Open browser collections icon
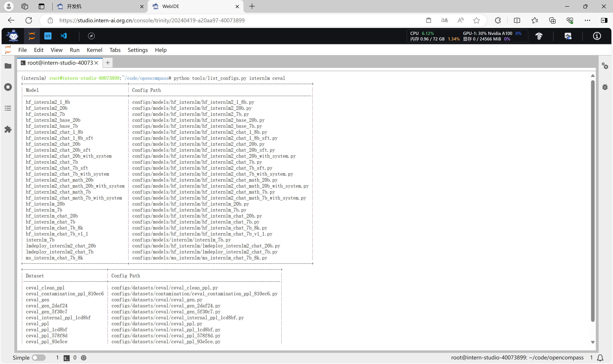This screenshot has width=613, height=364. click(552, 20)
